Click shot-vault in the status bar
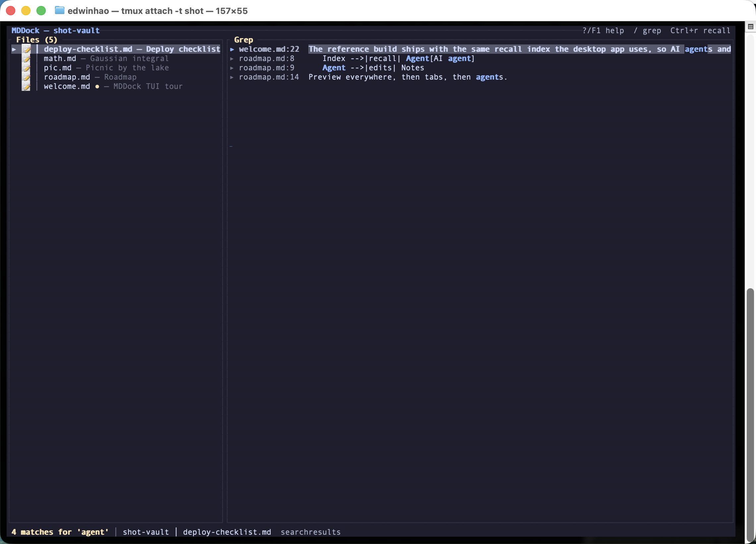756x544 pixels. [146, 532]
